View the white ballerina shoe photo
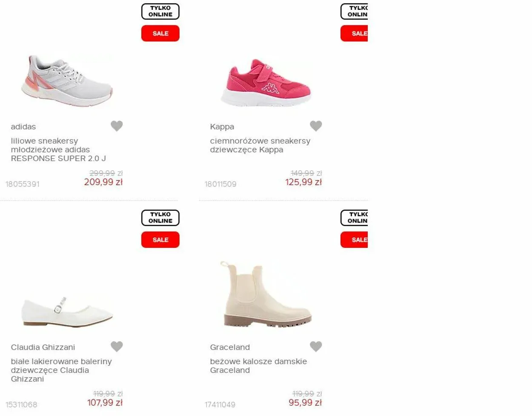This screenshot has width=532, height=416. [67, 312]
